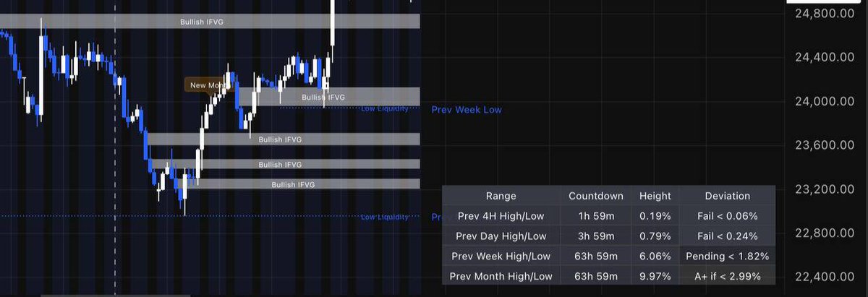This screenshot has width=868, height=297.
Task: Click the 6.06% height value
Action: point(655,256)
